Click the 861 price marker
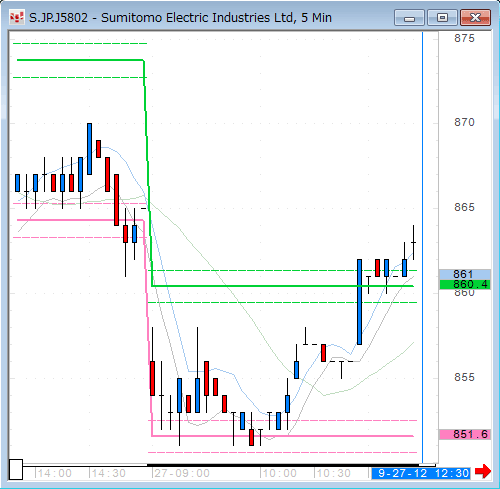 tap(465, 274)
